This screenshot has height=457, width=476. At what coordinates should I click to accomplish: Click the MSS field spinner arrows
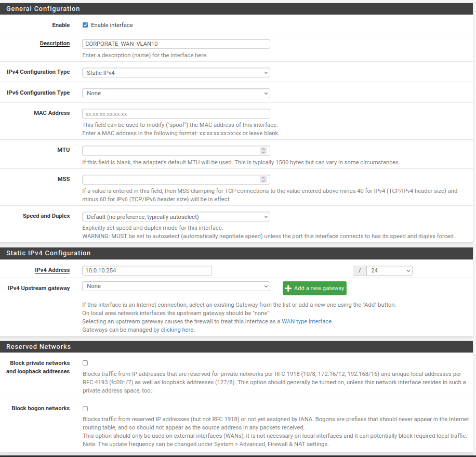[x=263, y=179]
